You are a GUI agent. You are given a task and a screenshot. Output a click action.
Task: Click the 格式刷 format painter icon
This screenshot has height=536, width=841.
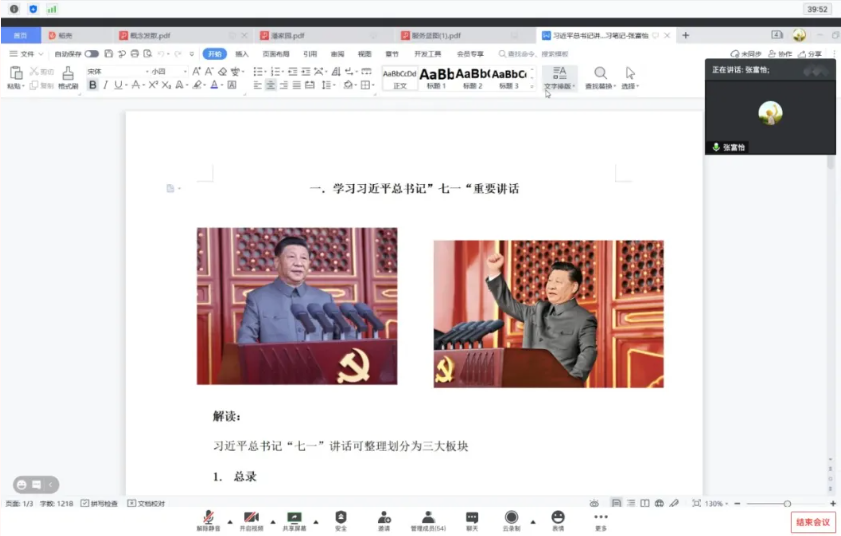tap(68, 77)
